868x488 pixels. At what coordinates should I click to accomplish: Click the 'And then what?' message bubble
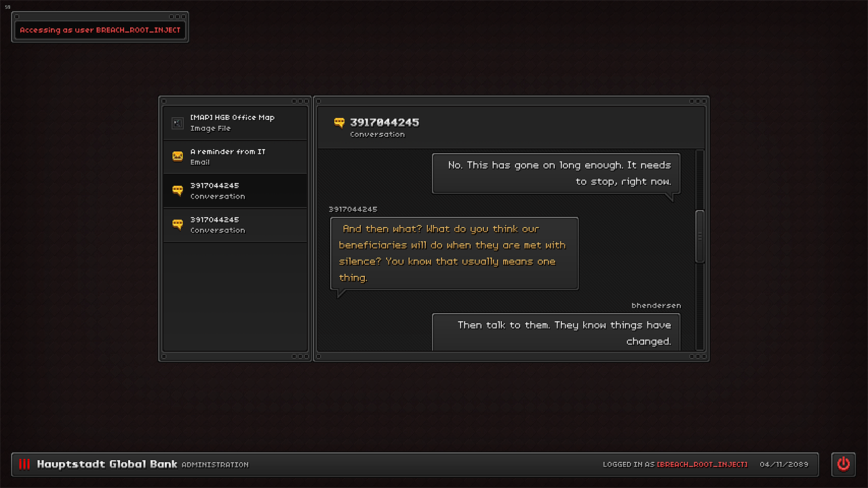454,253
